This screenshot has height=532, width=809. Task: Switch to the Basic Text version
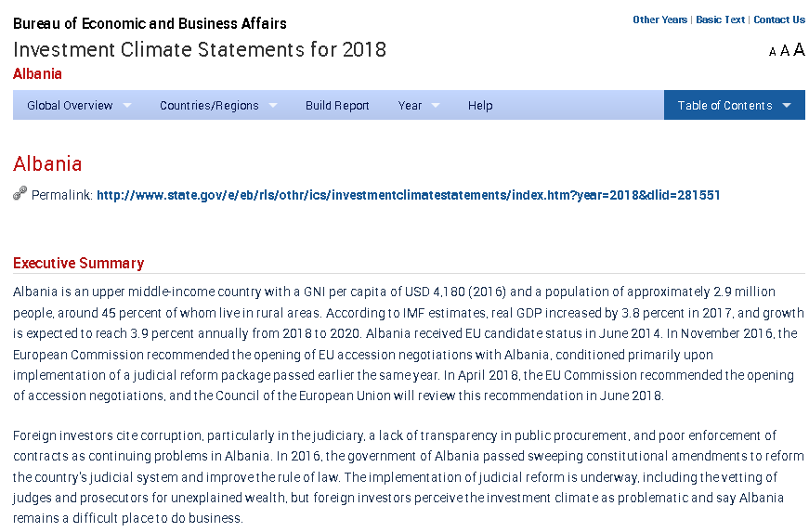click(x=720, y=19)
